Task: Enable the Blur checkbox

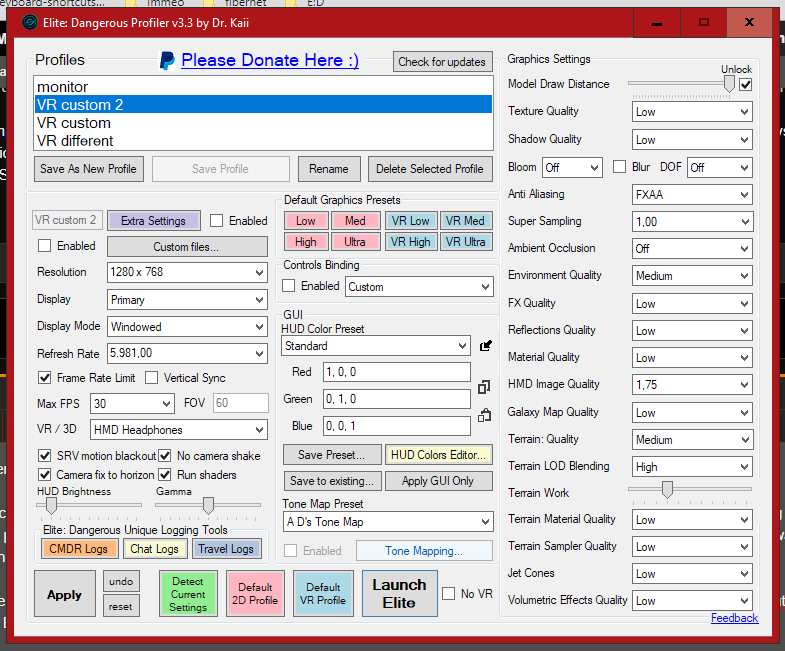Action: (619, 167)
